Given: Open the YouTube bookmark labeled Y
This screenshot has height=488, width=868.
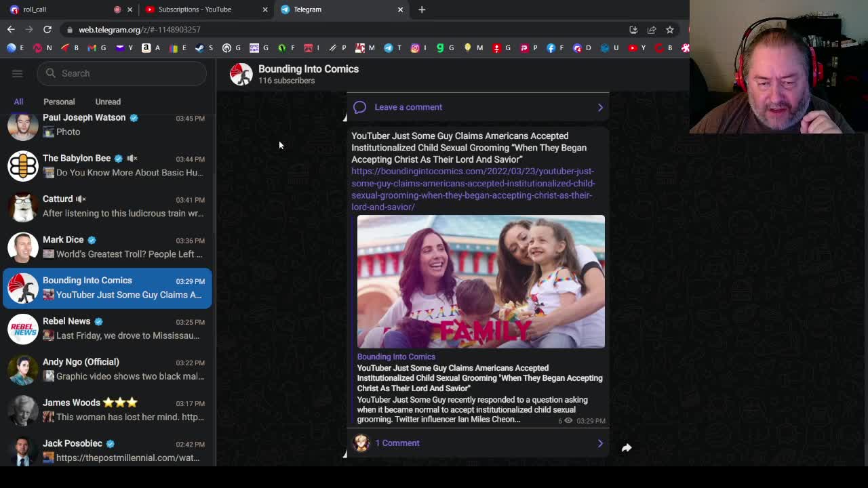Looking at the screenshot, I should coord(637,47).
